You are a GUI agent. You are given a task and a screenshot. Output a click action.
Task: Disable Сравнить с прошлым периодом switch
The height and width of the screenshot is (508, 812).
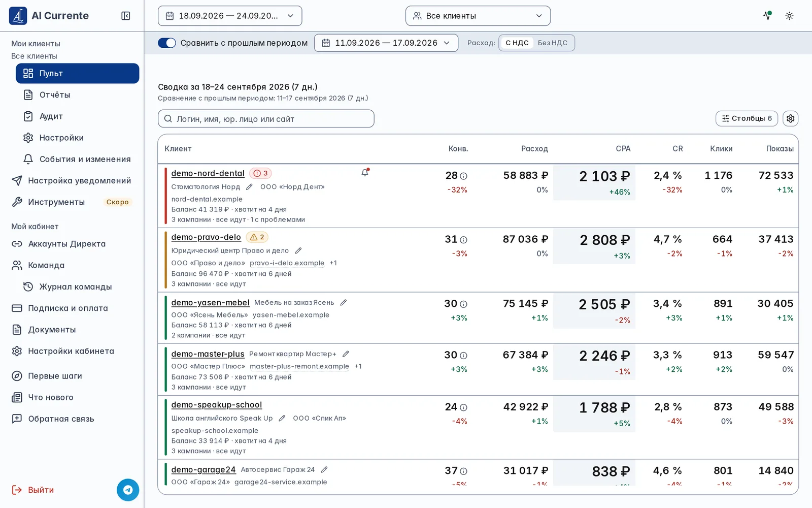click(x=167, y=43)
